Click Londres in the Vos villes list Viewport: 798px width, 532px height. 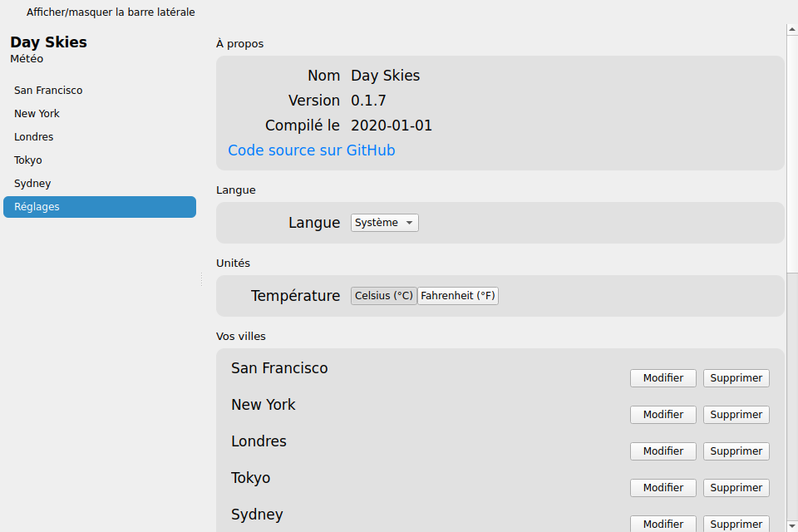coord(259,441)
